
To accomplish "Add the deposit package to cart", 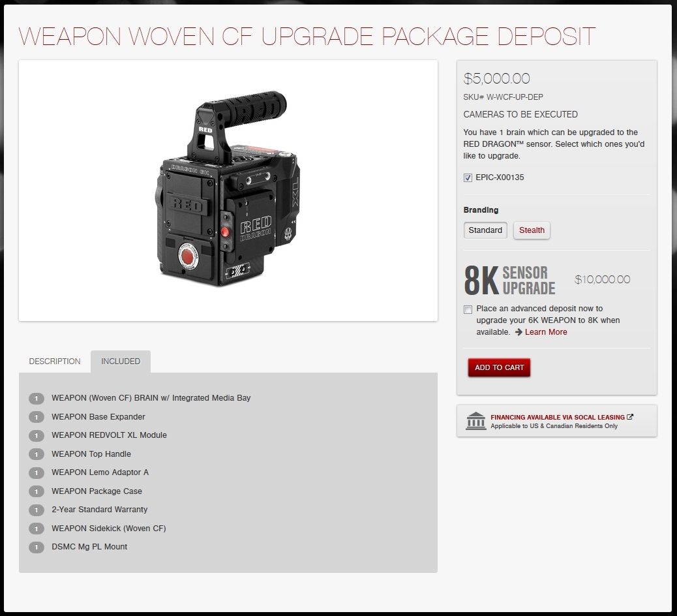I will pos(499,367).
